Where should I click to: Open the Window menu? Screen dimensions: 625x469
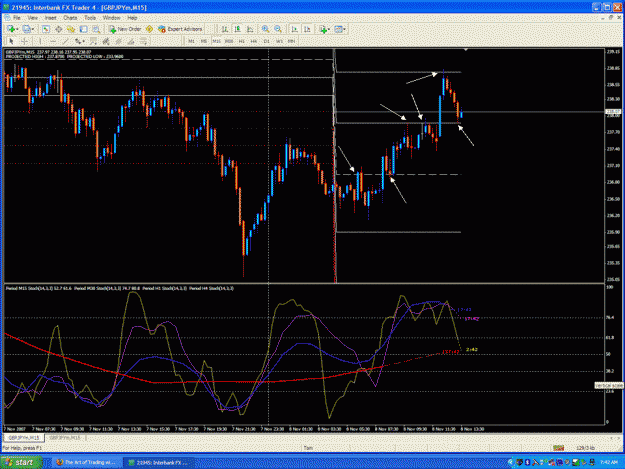coord(112,18)
